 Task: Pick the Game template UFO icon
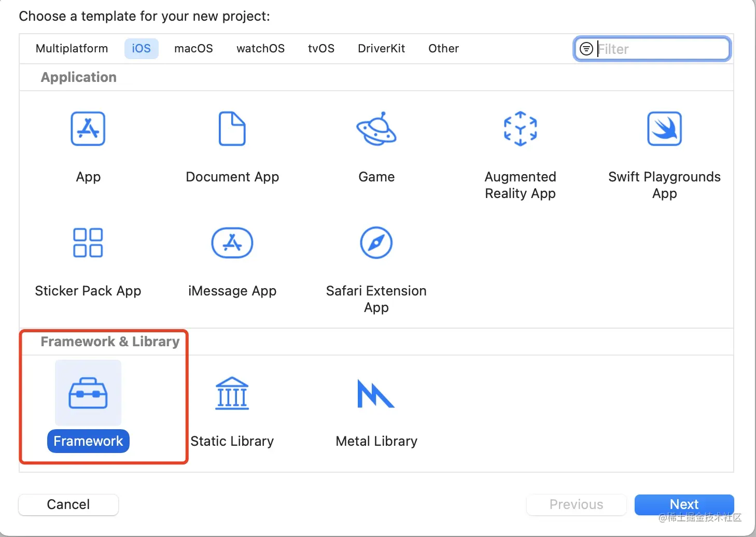click(376, 129)
